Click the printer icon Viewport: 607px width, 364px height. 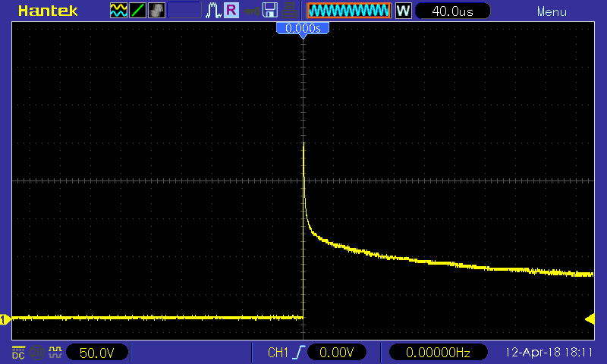289,11
